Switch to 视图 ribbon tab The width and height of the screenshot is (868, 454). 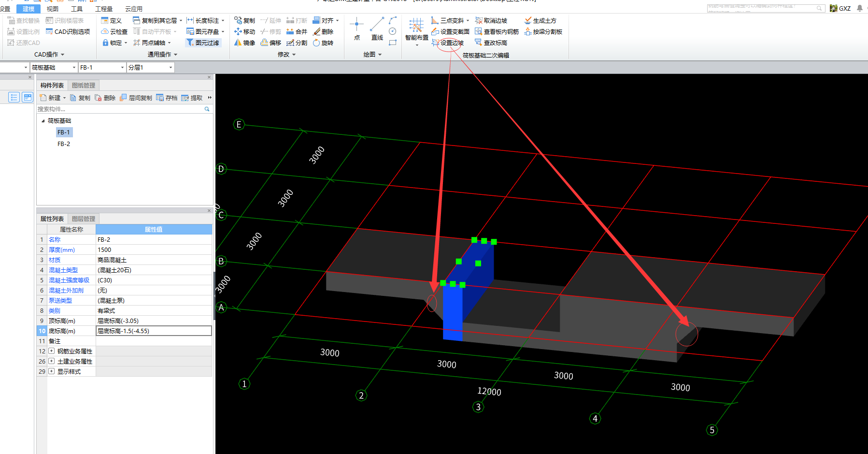[x=52, y=9]
